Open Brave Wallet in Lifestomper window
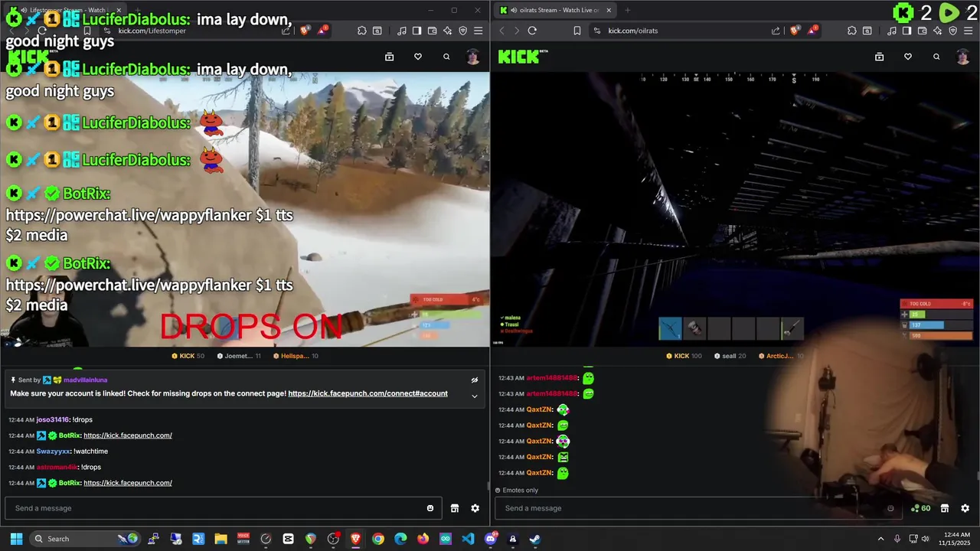 (x=432, y=31)
